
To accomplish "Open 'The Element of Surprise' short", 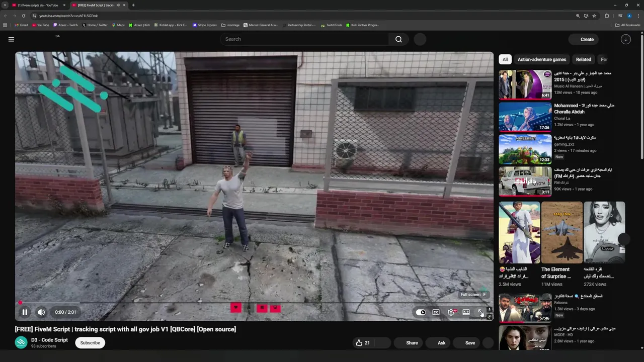I will click(x=562, y=232).
